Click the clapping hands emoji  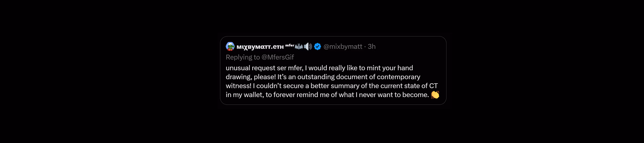pos(435,95)
